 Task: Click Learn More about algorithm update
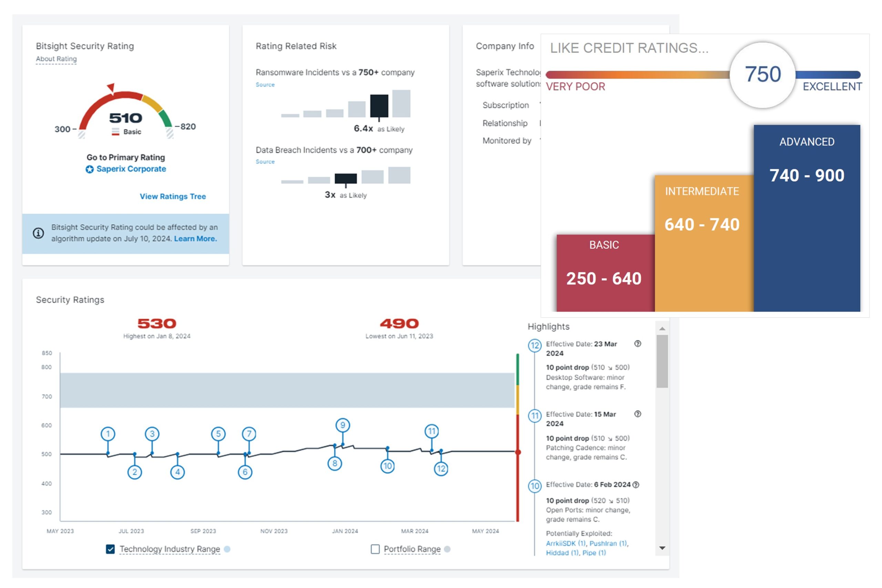tap(195, 239)
